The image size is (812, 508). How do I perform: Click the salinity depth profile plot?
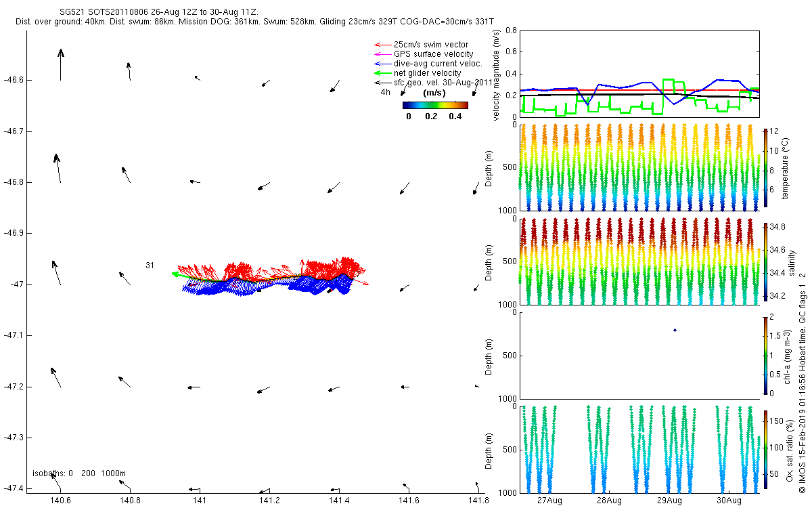tap(639, 261)
